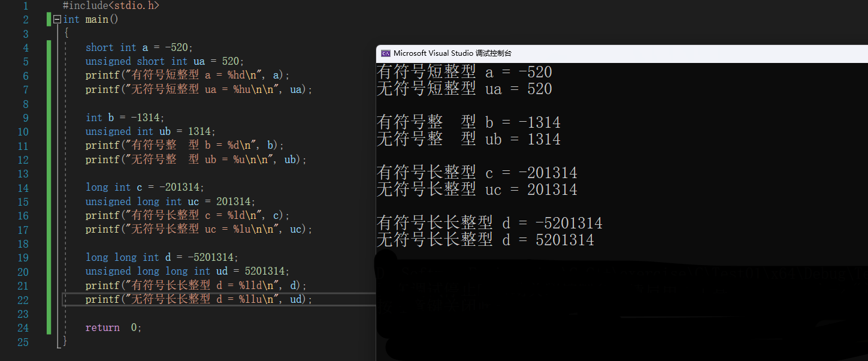Click code line 'long long int d = -5201314;'
868x361 pixels.
tap(162, 257)
